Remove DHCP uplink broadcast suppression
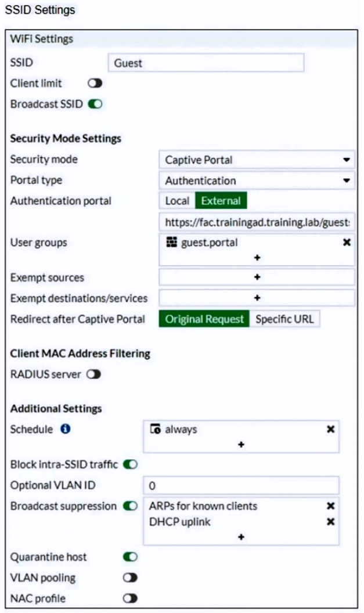This screenshot has height=613, width=364. (x=330, y=522)
